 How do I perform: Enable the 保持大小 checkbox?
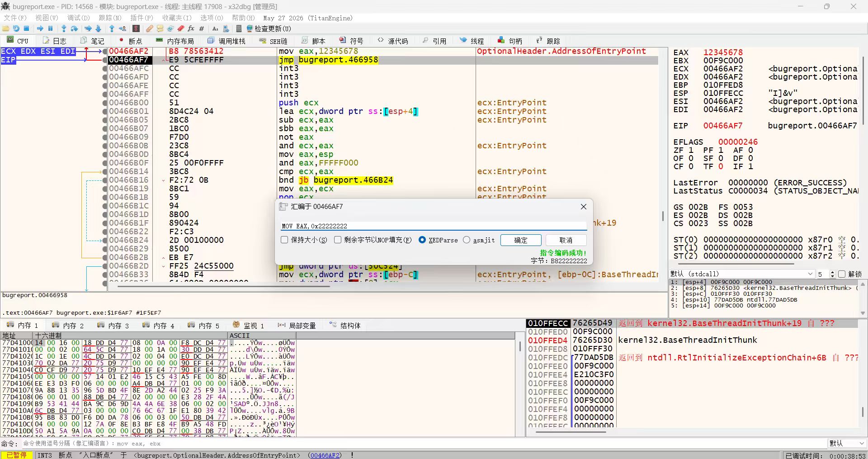point(284,240)
